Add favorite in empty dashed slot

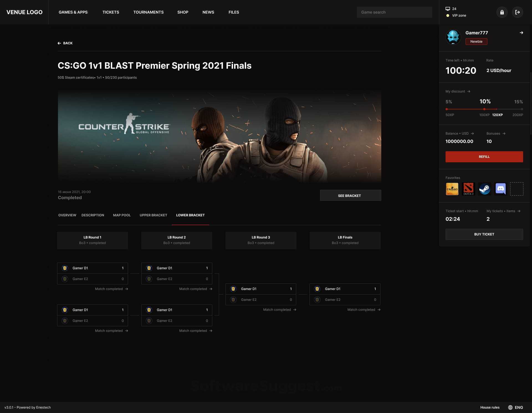[516, 189]
